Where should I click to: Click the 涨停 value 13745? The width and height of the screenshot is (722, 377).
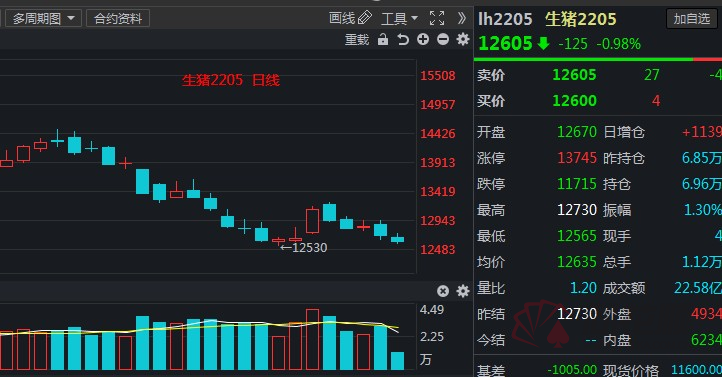pyautogui.click(x=577, y=158)
